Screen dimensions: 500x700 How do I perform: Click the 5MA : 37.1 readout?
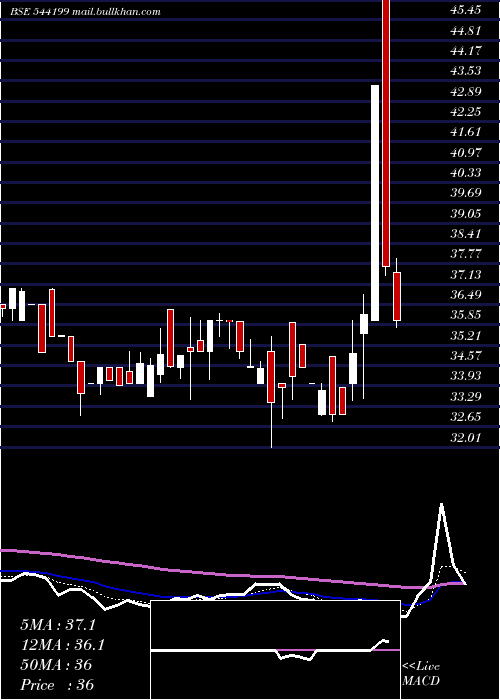pyautogui.click(x=58, y=625)
